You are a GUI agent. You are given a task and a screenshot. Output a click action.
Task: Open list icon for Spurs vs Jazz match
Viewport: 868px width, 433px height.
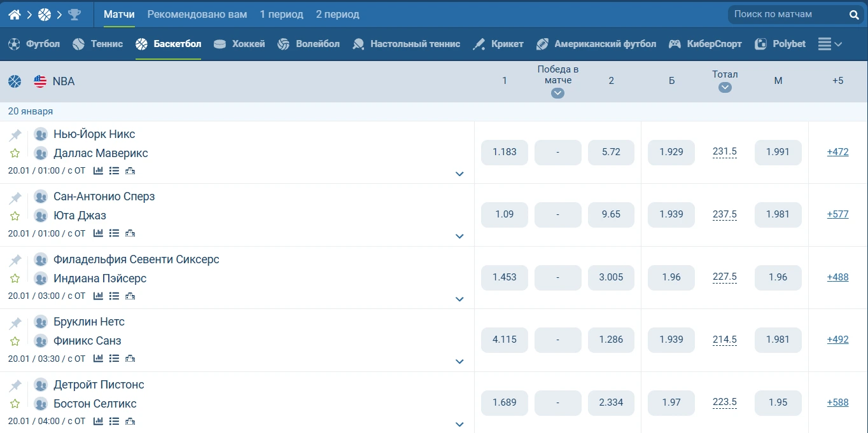coord(114,233)
